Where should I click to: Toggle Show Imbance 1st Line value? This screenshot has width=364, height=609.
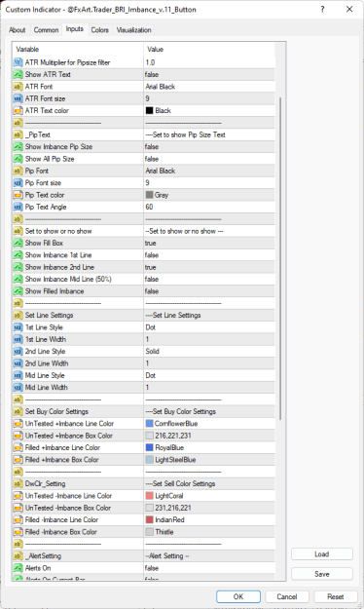click(209, 255)
